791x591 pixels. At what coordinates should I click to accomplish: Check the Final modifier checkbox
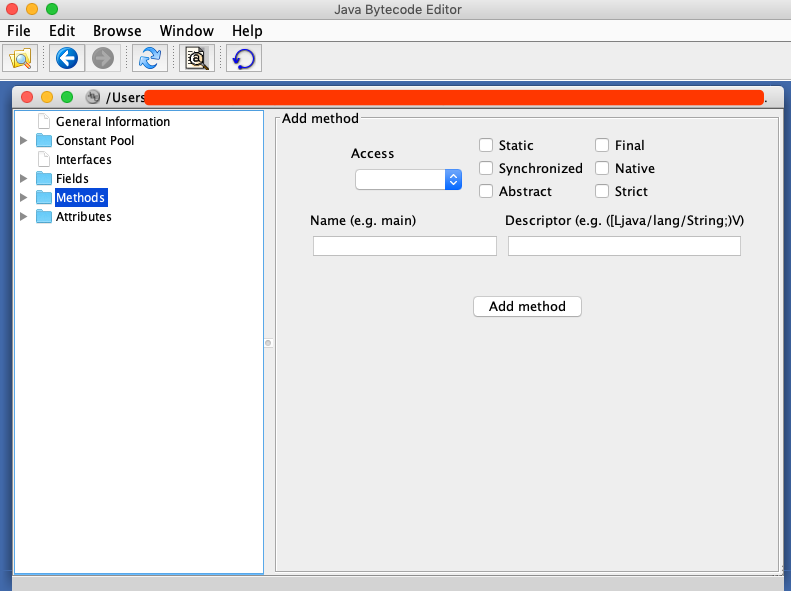pos(602,145)
